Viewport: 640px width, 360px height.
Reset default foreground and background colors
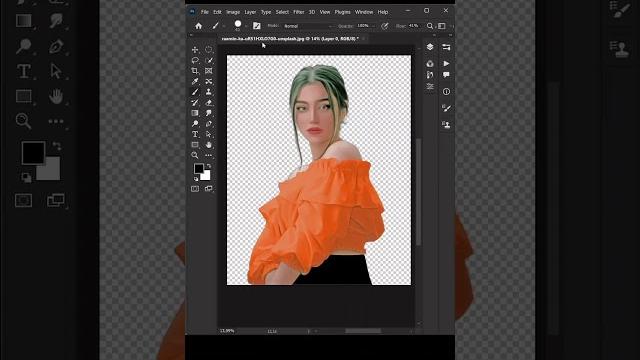coord(196,179)
